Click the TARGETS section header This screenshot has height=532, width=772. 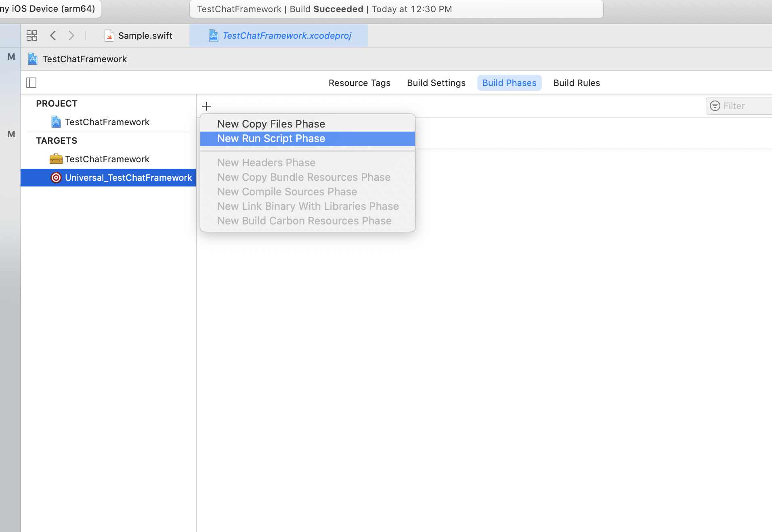point(57,140)
